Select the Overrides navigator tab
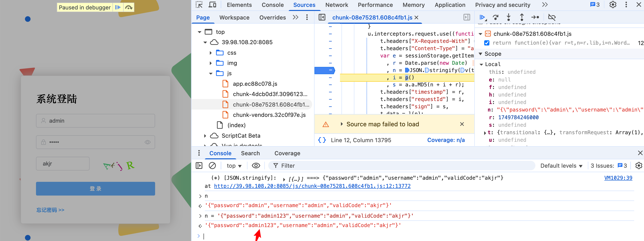Viewport: 644px width, 241px height. click(273, 18)
